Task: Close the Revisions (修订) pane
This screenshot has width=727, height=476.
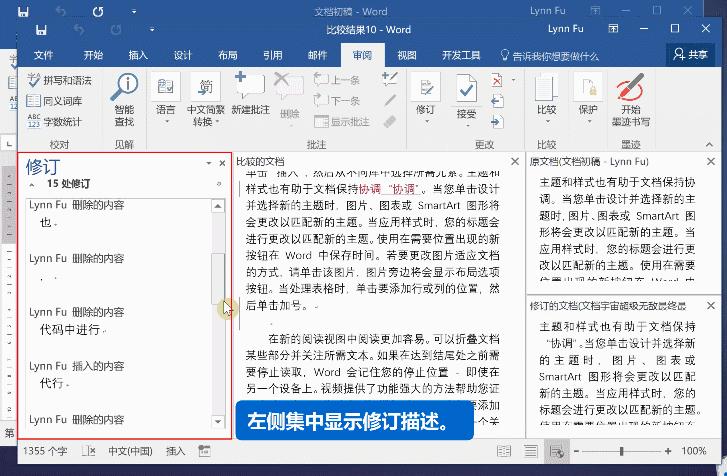Action: click(222, 163)
